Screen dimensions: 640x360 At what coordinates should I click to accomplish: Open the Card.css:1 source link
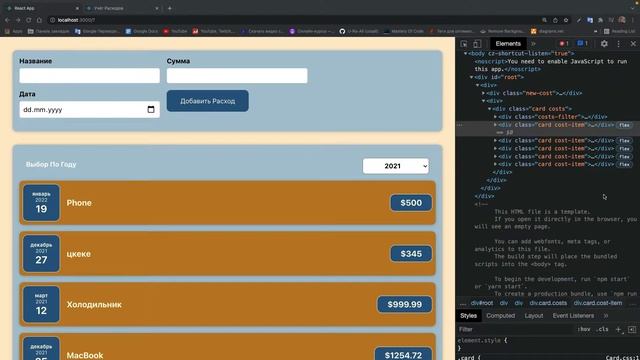pyautogui.click(x=622, y=357)
